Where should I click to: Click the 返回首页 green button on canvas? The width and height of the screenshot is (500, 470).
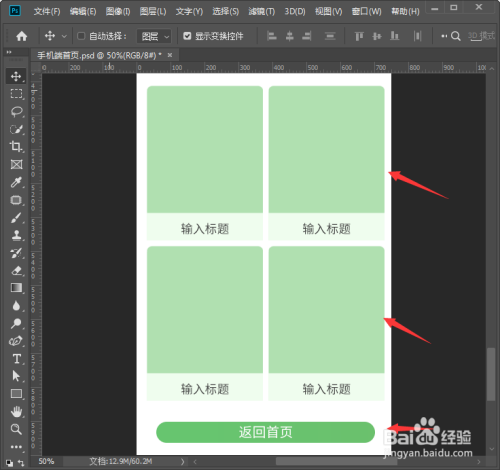click(265, 432)
